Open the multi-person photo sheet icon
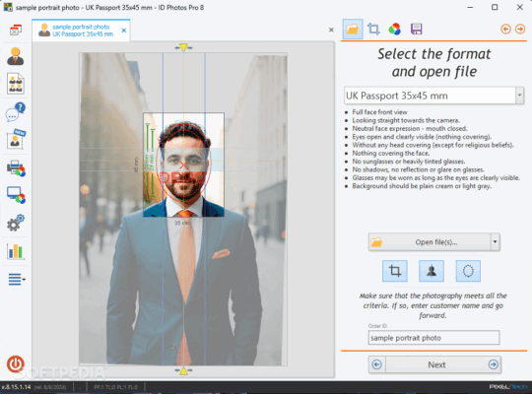This screenshot has height=394, width=532. click(x=15, y=84)
